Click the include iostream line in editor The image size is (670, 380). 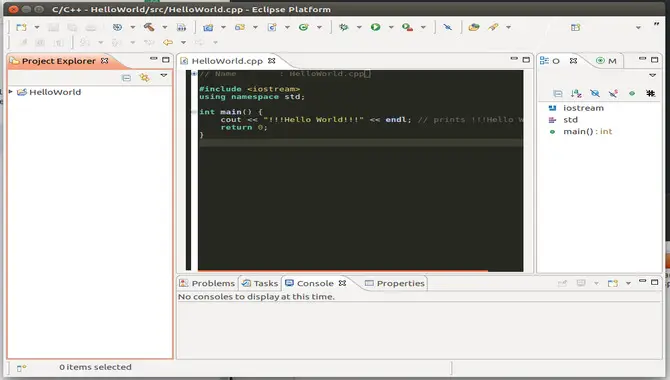[250, 89]
